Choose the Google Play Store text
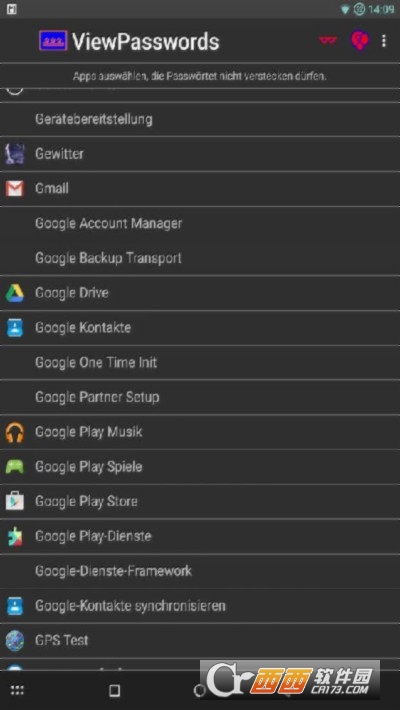Screen dimensions: 400x710 [87, 502]
